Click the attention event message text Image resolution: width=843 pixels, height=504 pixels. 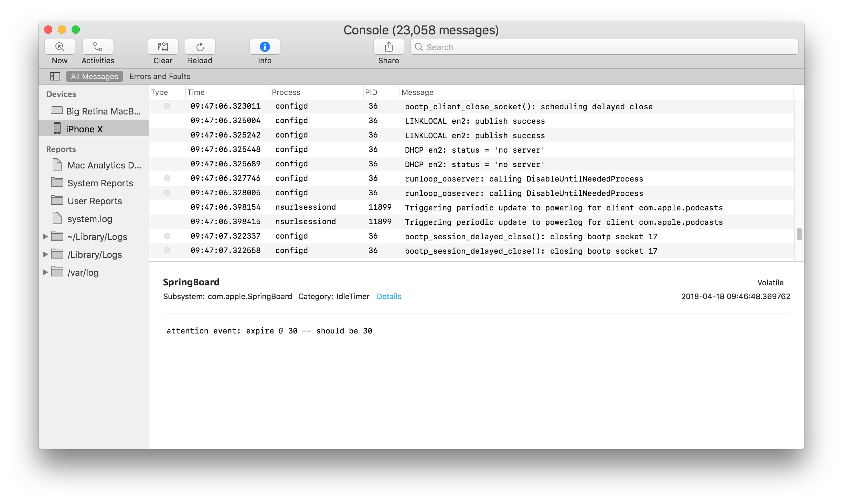click(269, 331)
